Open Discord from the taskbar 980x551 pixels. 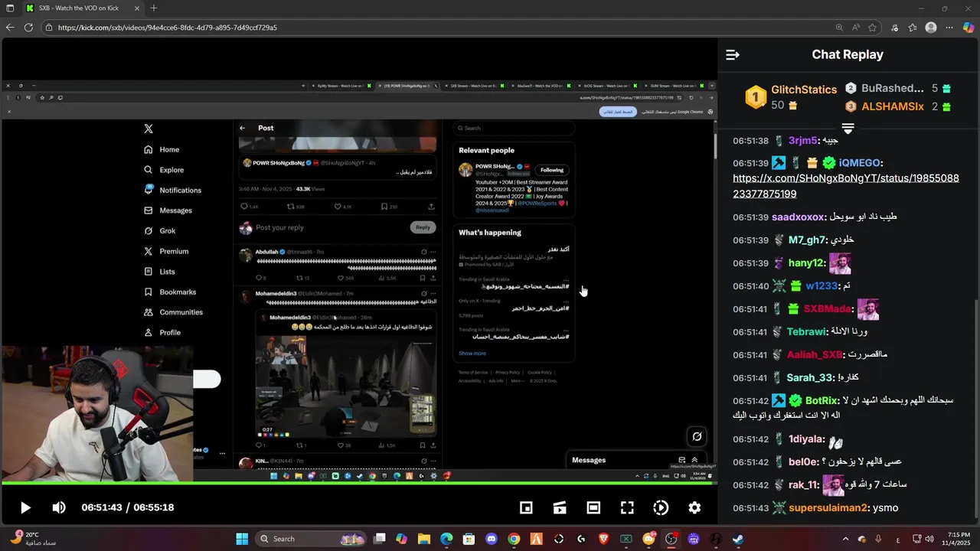pyautogui.click(x=491, y=539)
